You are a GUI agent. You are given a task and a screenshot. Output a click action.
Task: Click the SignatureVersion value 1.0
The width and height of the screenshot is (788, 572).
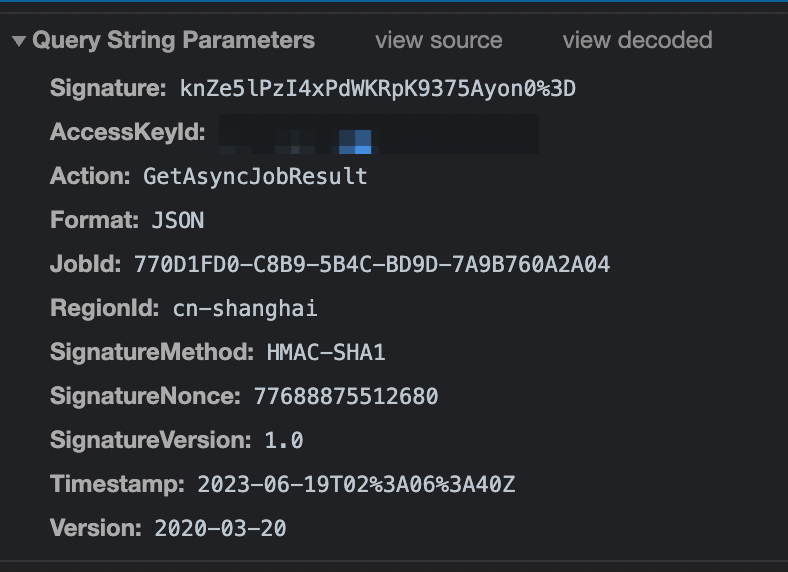click(x=283, y=440)
